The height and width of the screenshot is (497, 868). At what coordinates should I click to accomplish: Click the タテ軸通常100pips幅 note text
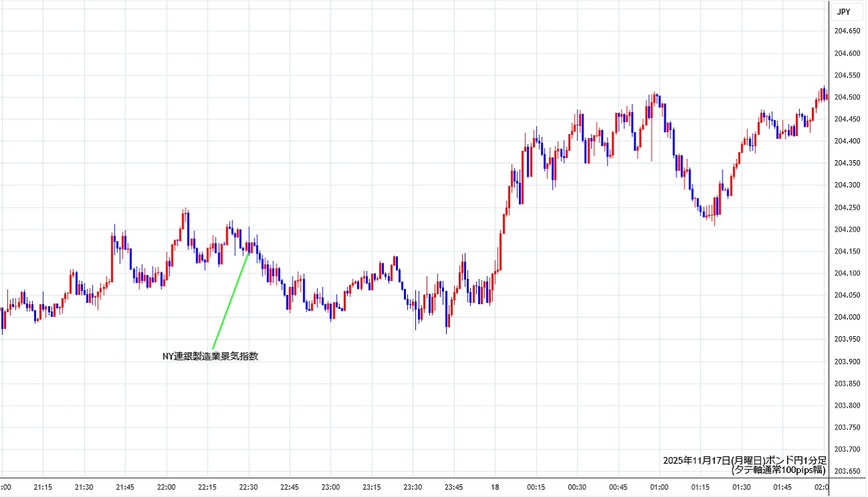click(x=779, y=470)
